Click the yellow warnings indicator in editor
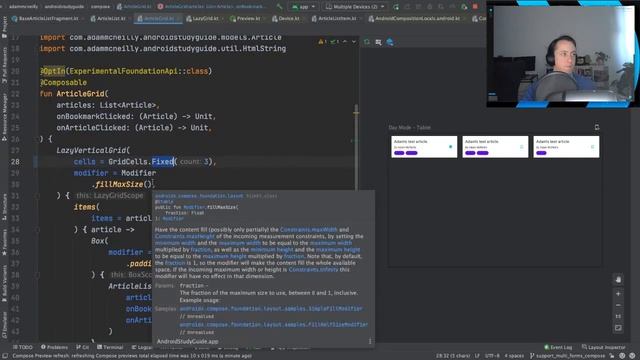Viewport: 640px width, 360px height. point(322,42)
